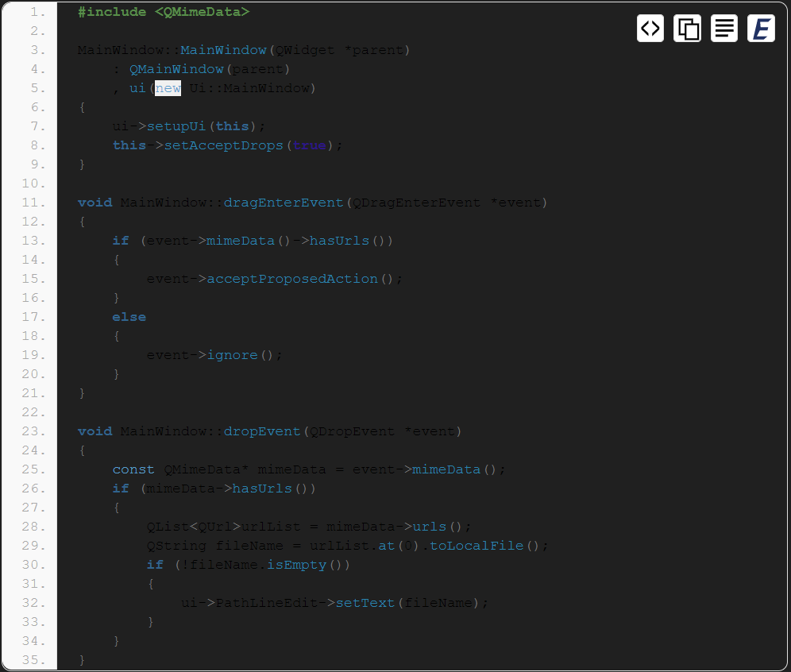Viewport: 791px width, 672px height.
Task: Click the blue italic E icon
Action: [x=760, y=29]
